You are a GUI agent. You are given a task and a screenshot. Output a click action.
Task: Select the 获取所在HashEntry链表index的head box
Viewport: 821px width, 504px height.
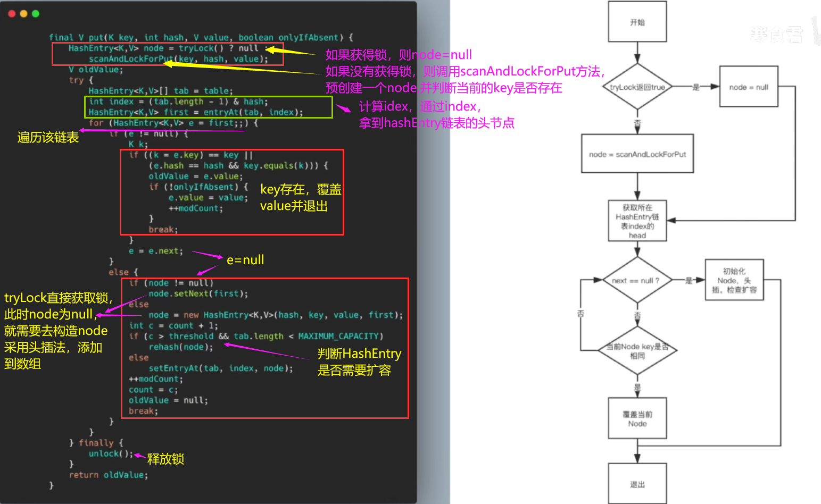point(637,221)
